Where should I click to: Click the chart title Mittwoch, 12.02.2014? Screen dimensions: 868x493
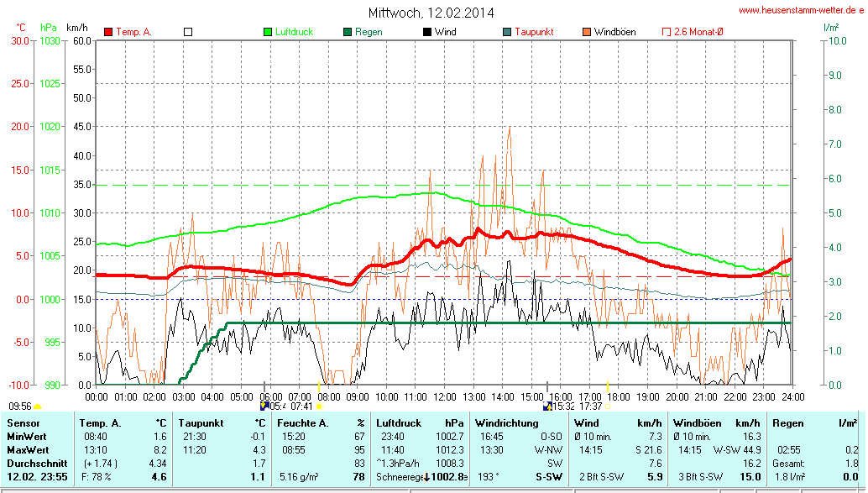pos(431,13)
